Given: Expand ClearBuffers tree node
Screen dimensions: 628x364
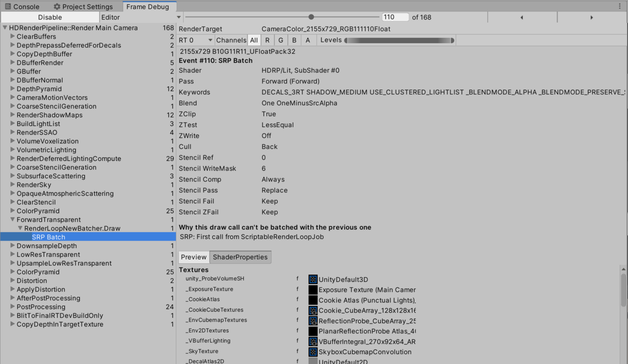Looking at the screenshot, I should click(13, 37).
